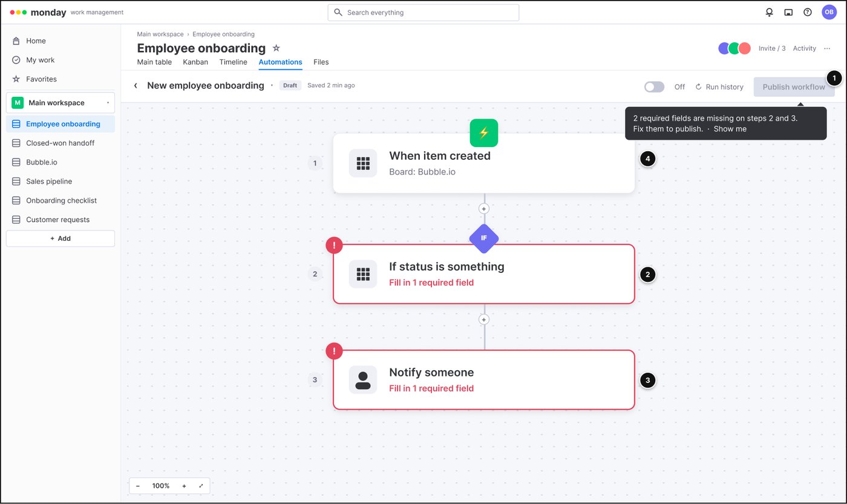Image resolution: width=847 pixels, height=504 pixels.
Task: Open the Customer requests board
Action: coord(60,220)
